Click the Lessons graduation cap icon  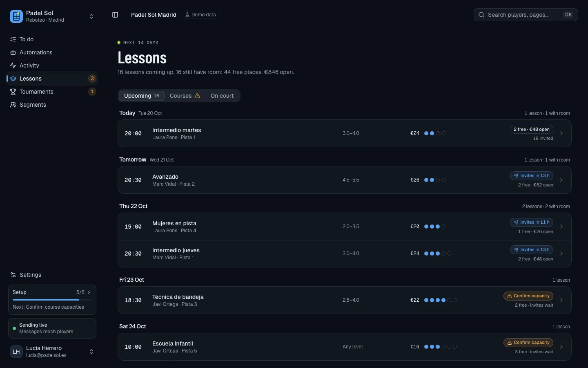pos(13,79)
